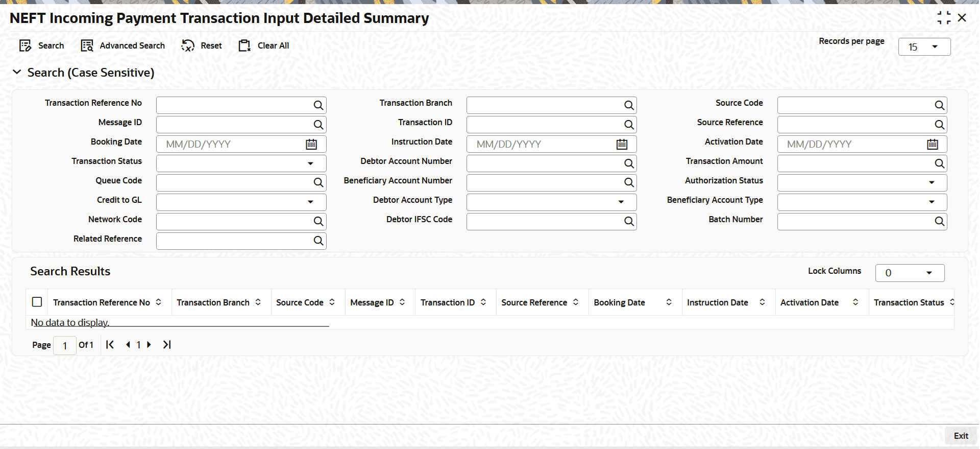The height and width of the screenshot is (449, 980).
Task: Open lookup for Transaction Amount field
Action: pos(939,163)
